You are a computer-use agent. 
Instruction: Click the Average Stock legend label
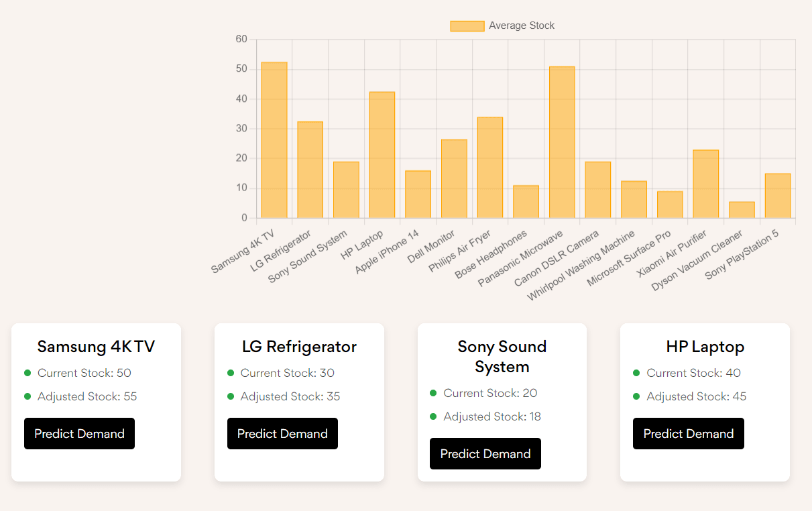522,25
